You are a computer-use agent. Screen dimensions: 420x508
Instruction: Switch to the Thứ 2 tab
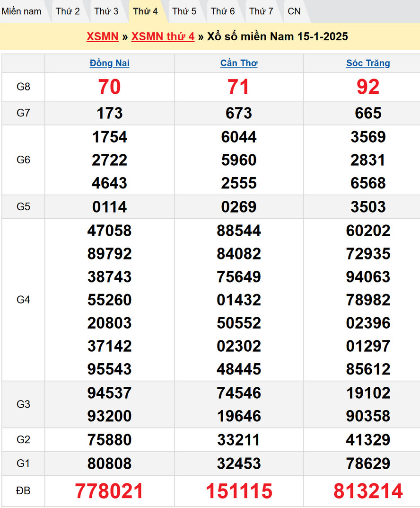tap(68, 11)
